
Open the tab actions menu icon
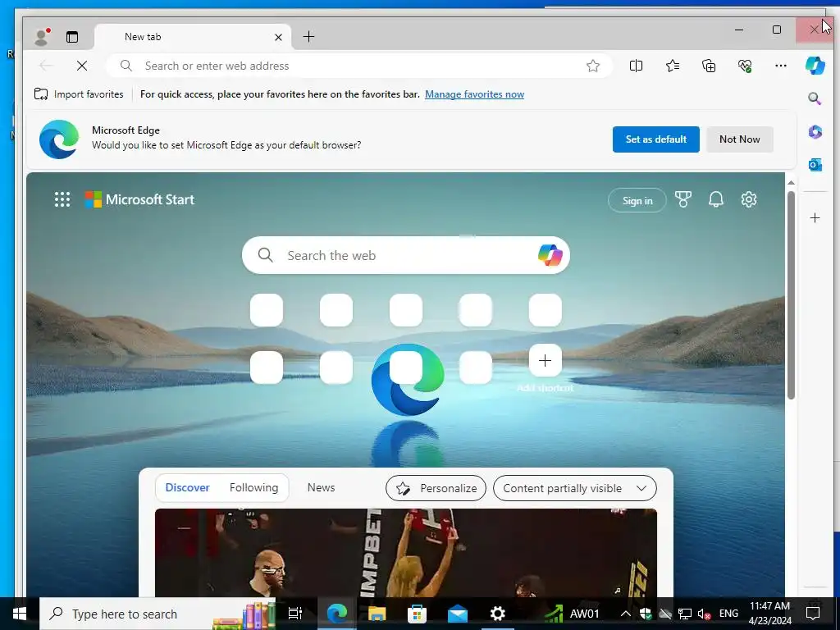[72, 37]
